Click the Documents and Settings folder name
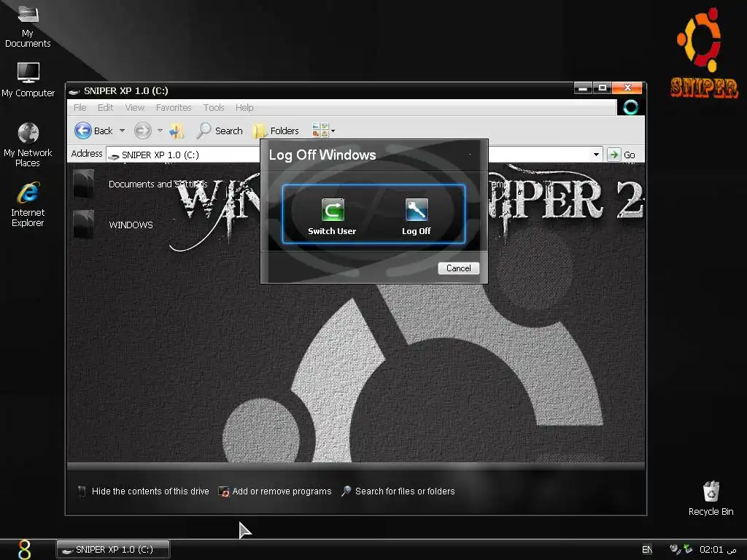This screenshot has width=747, height=560. pos(158,184)
